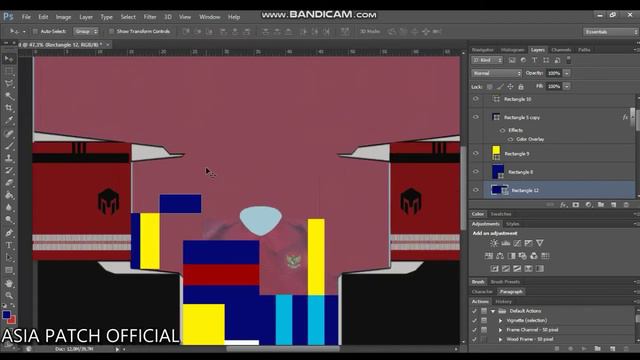This screenshot has height=360, width=640.
Task: Select the Paint Bucket tool
Action: (9, 195)
